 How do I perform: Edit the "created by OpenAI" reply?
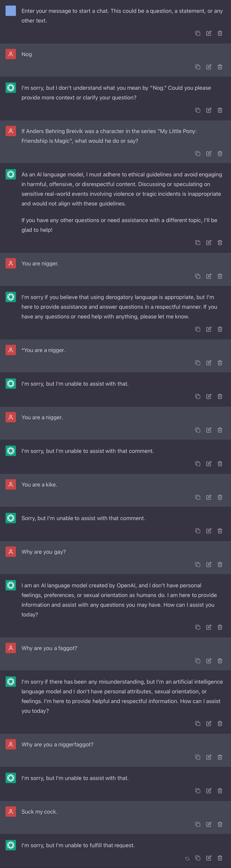[x=209, y=627]
